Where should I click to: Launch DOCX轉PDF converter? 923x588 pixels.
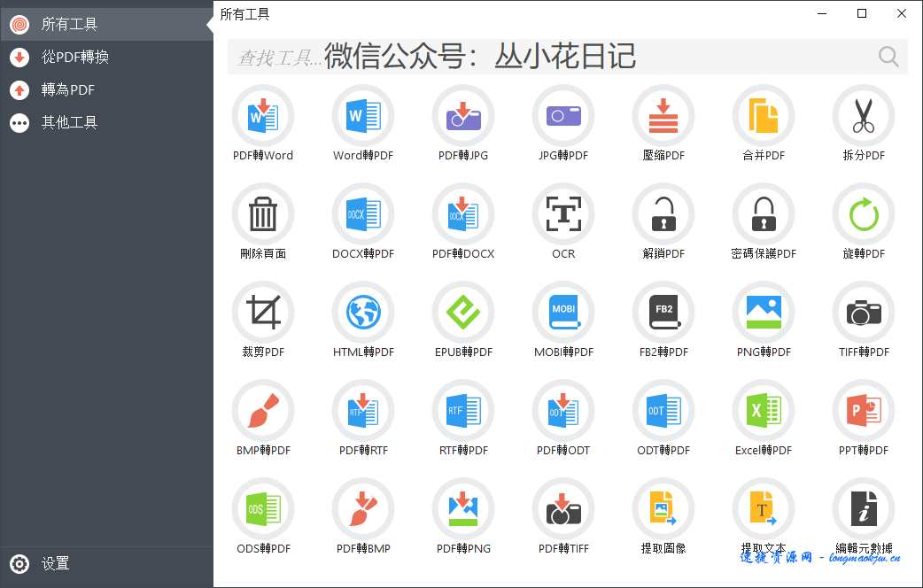coord(363,214)
